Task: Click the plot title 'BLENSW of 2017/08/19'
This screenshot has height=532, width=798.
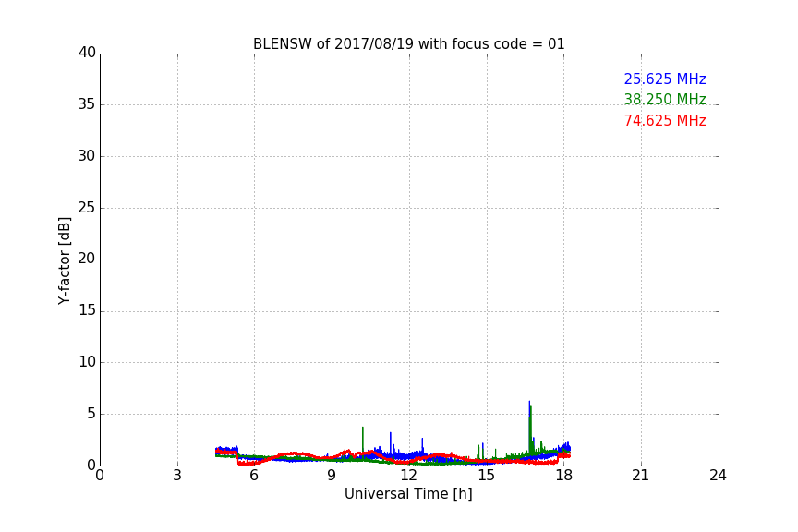Action: tap(408, 44)
